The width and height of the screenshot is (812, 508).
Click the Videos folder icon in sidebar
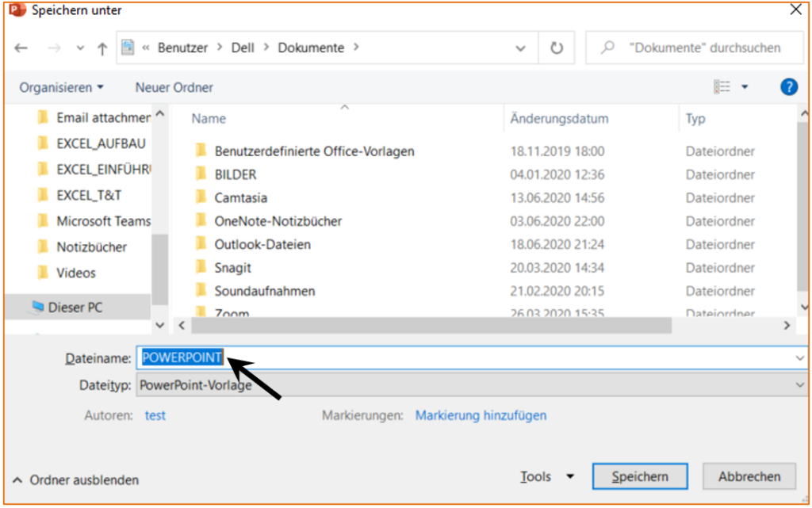pos(43,272)
